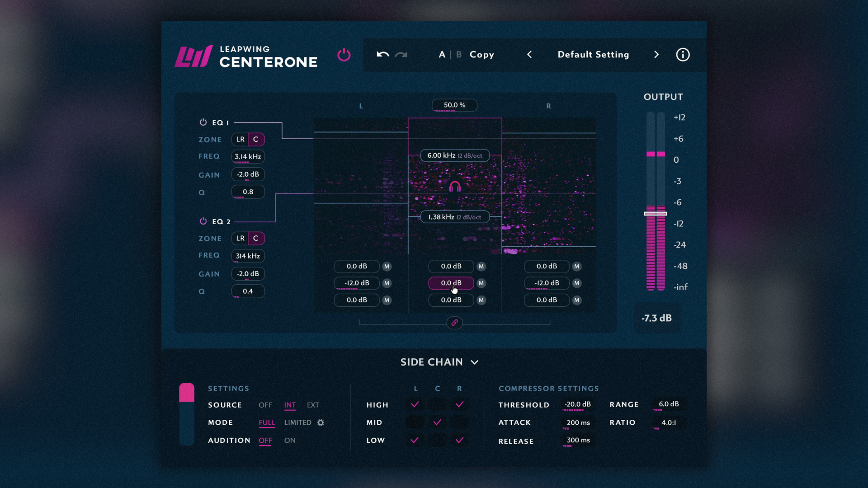Select the LR zone for EQ 1
Image resolution: width=868 pixels, height=488 pixels.
tap(240, 139)
